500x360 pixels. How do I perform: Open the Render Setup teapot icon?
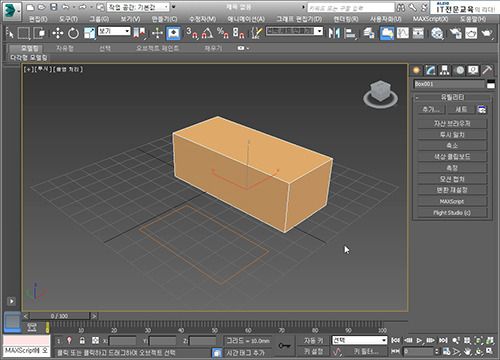[455, 33]
